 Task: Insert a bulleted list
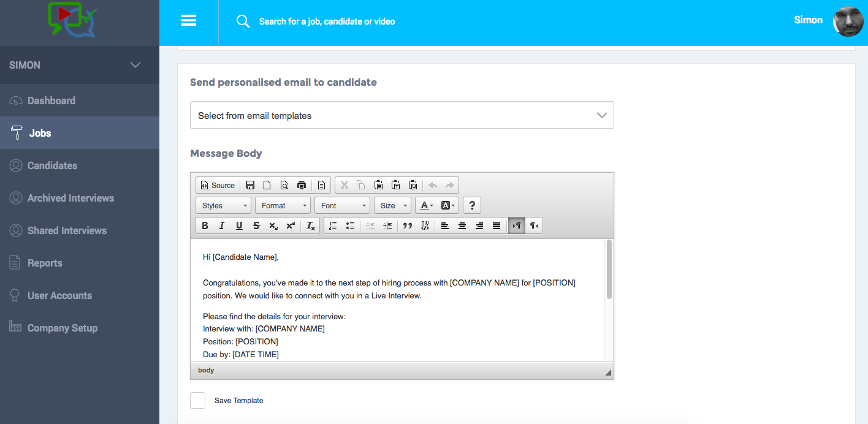click(349, 225)
